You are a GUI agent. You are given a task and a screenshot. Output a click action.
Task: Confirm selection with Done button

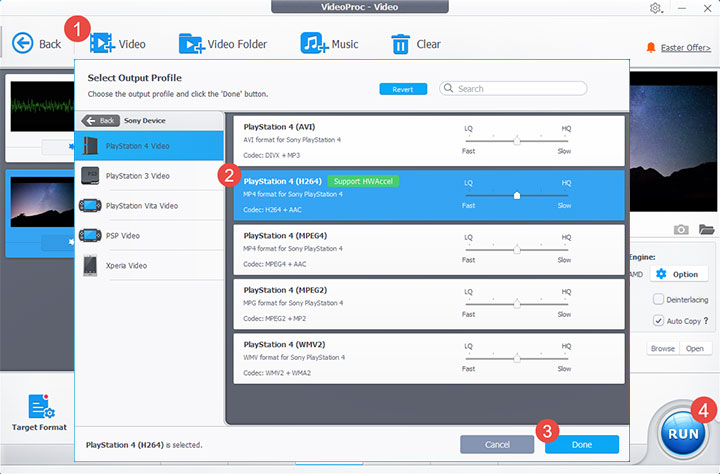(x=582, y=444)
